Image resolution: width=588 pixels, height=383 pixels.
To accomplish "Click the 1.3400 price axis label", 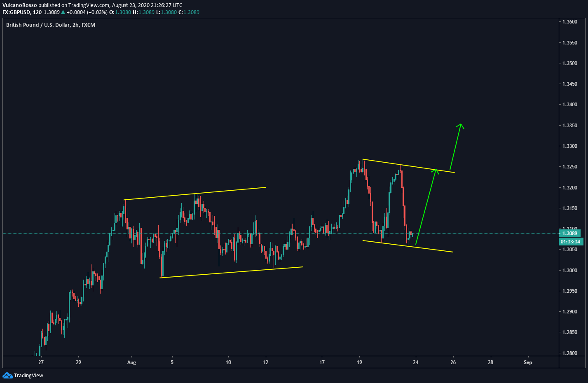I will pyautogui.click(x=570, y=105).
